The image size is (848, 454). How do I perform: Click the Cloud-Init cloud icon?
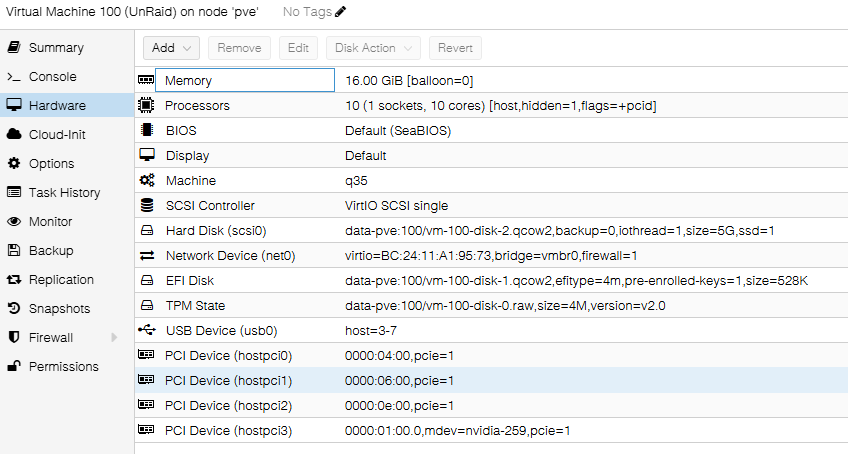14,134
